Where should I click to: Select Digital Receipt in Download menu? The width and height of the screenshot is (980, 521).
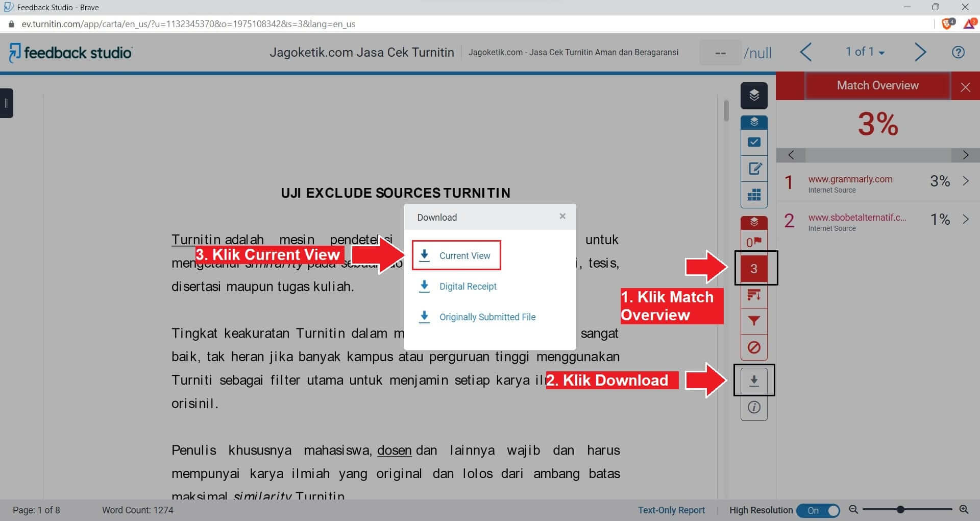[467, 286]
